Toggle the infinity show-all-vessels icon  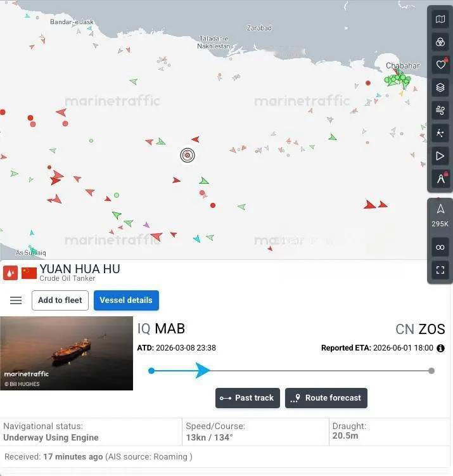(440, 247)
